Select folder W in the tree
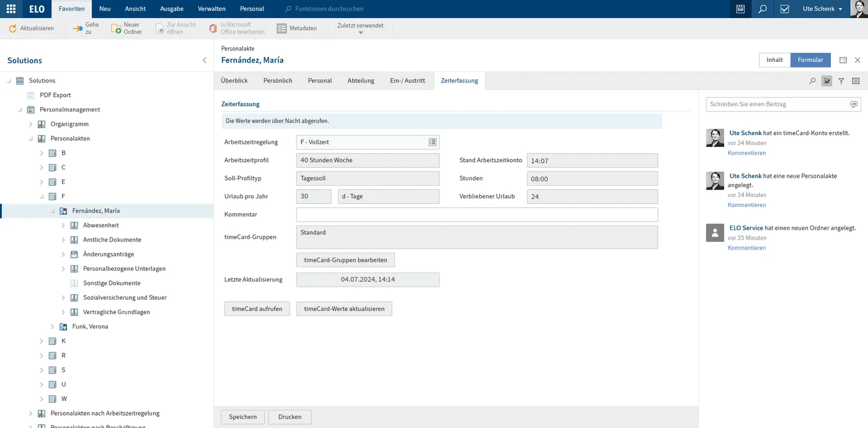This screenshot has width=868, height=428. coord(63,399)
